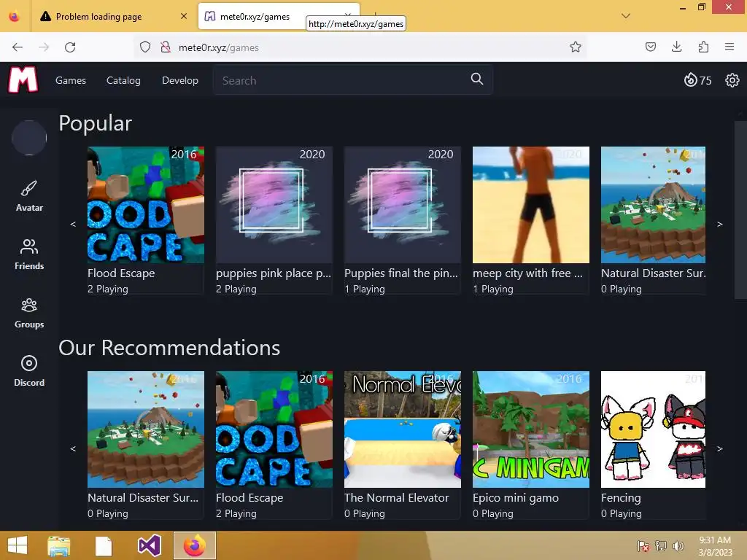
Task: Open Save to Pocket icon
Action: [650, 47]
